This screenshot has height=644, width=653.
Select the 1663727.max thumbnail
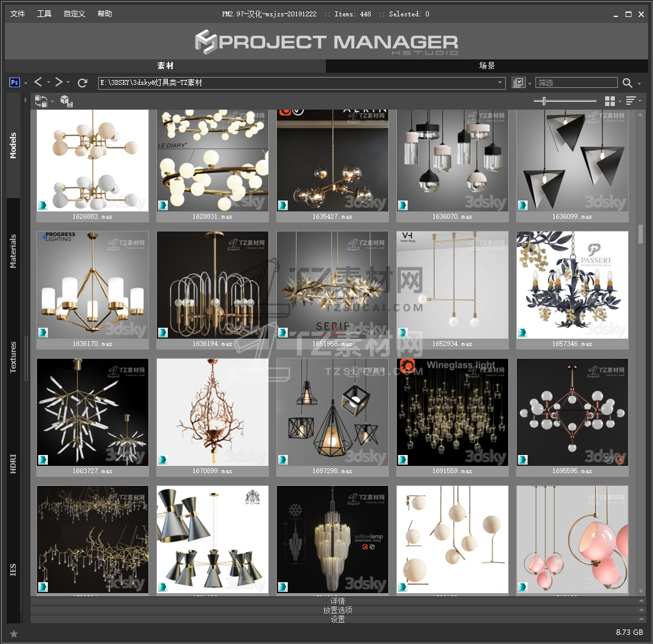click(x=93, y=412)
